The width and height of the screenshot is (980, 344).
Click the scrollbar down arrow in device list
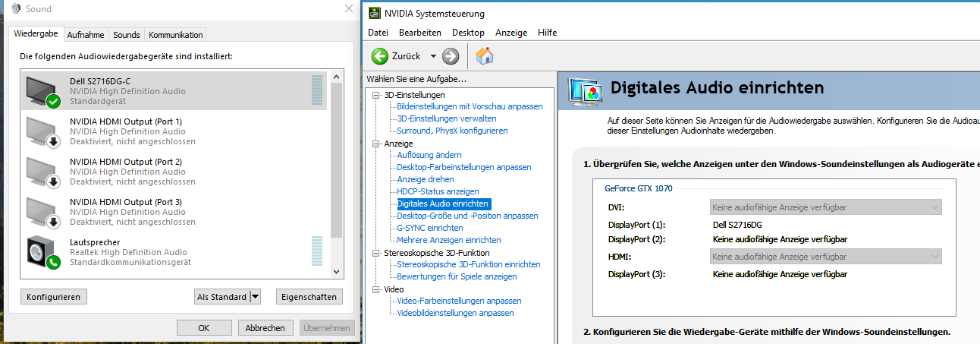tap(336, 272)
